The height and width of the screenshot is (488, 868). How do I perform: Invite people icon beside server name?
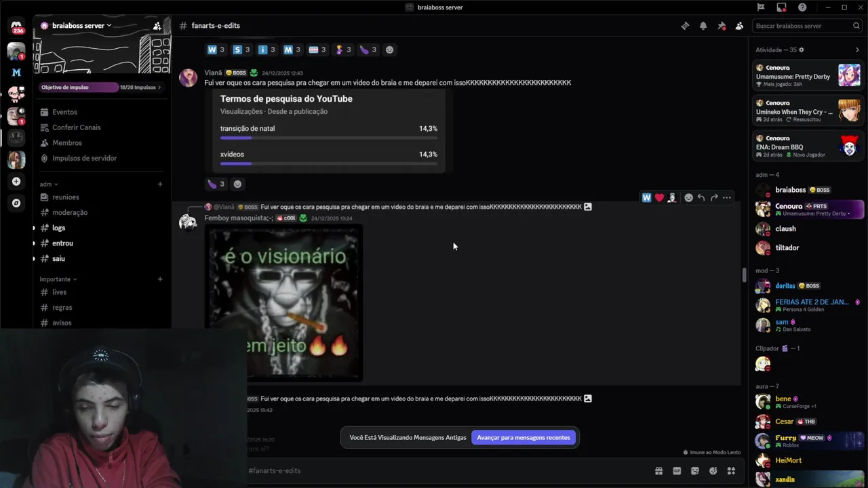(157, 26)
